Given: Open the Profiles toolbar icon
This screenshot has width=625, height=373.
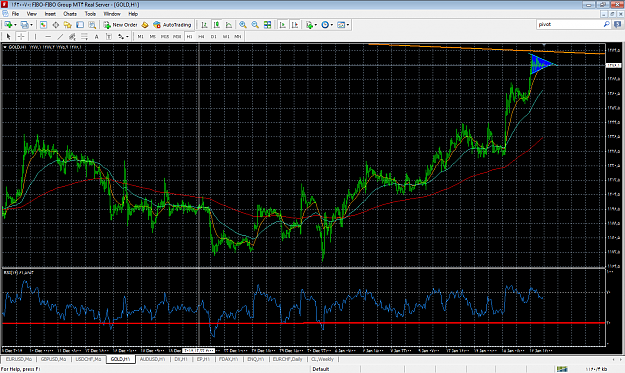Looking at the screenshot, I should click(x=24, y=25).
